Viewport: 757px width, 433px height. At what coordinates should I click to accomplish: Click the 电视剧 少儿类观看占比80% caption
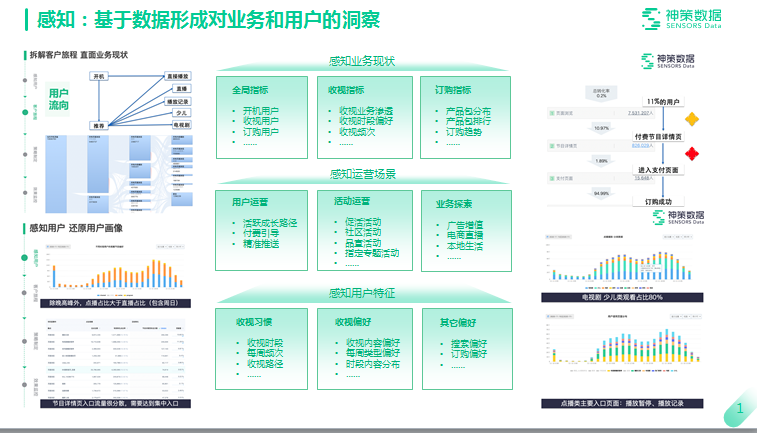(x=622, y=297)
